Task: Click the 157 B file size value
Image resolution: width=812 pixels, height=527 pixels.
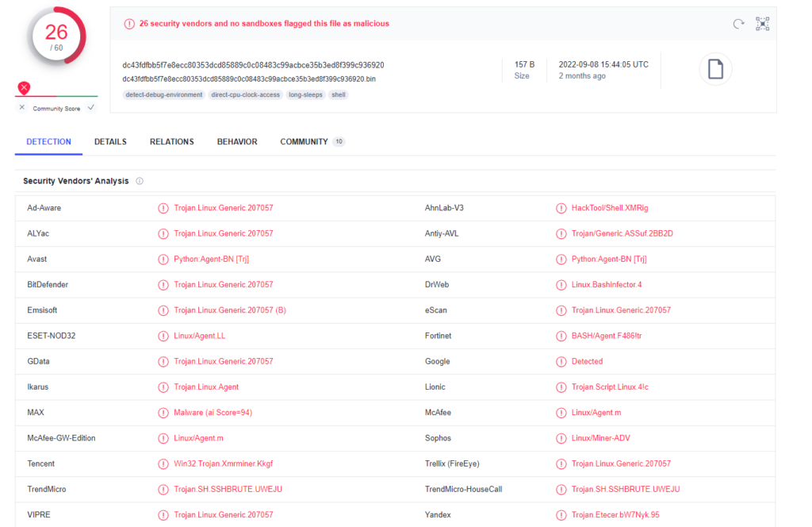Action: pyautogui.click(x=524, y=65)
